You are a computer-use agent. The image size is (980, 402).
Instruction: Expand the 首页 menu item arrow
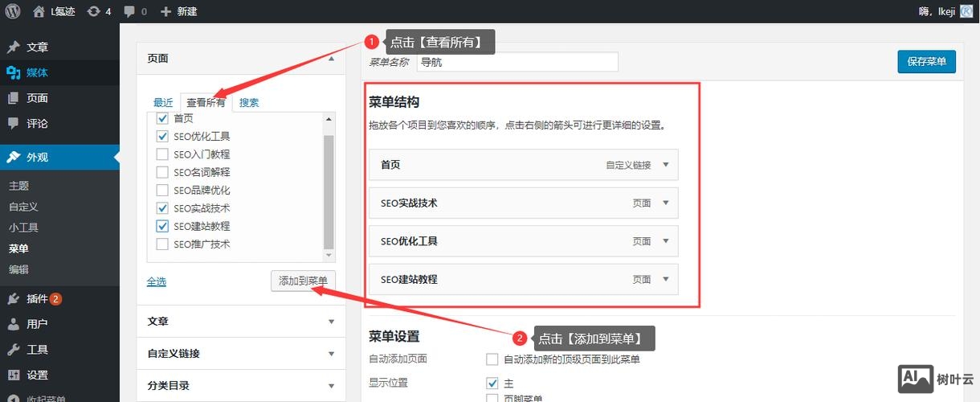point(665,165)
